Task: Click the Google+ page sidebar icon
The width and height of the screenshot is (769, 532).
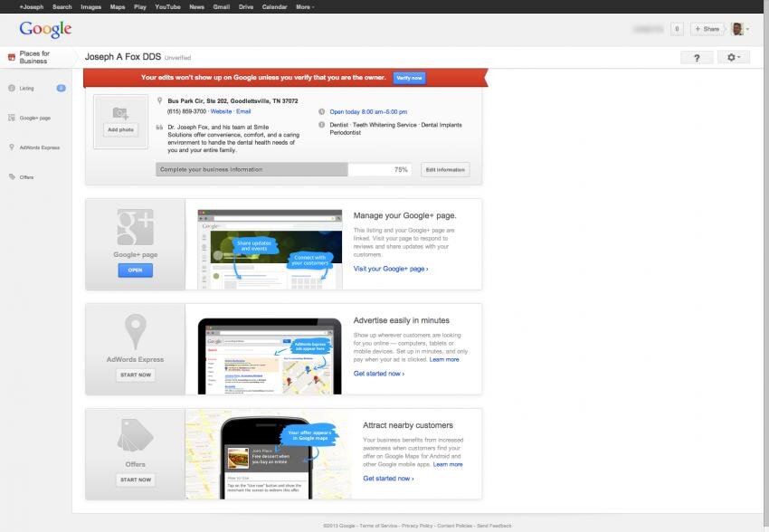Action: (12, 118)
